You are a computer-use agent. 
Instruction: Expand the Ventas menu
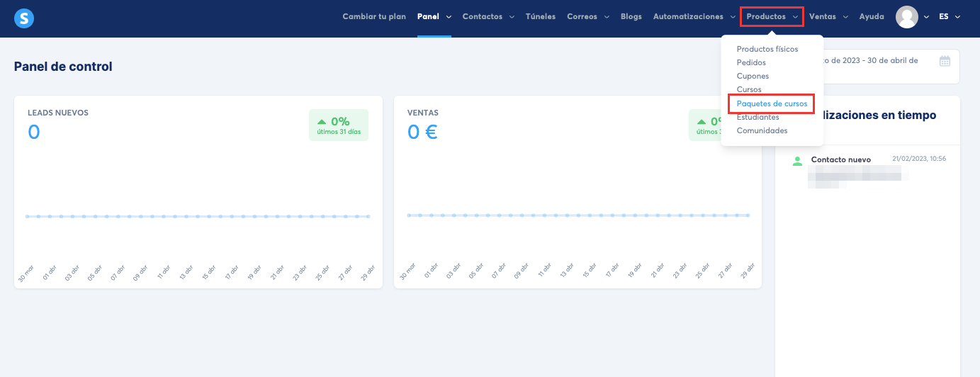point(828,17)
